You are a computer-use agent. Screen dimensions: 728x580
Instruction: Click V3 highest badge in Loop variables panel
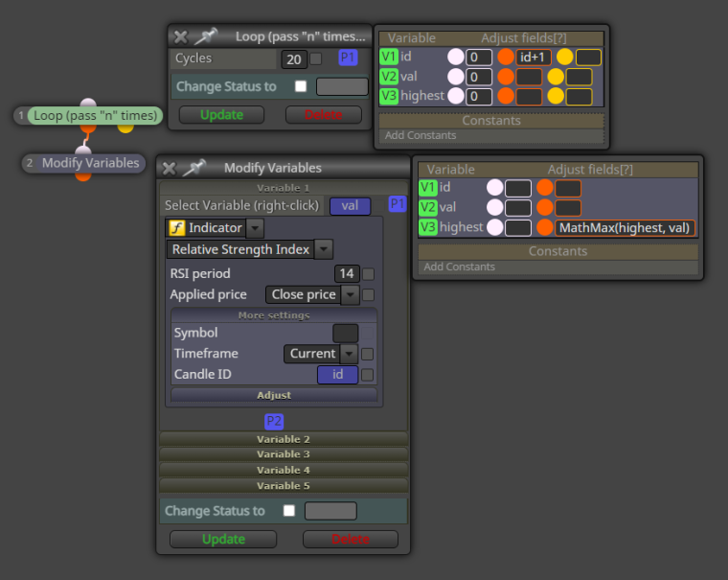pyautogui.click(x=389, y=96)
